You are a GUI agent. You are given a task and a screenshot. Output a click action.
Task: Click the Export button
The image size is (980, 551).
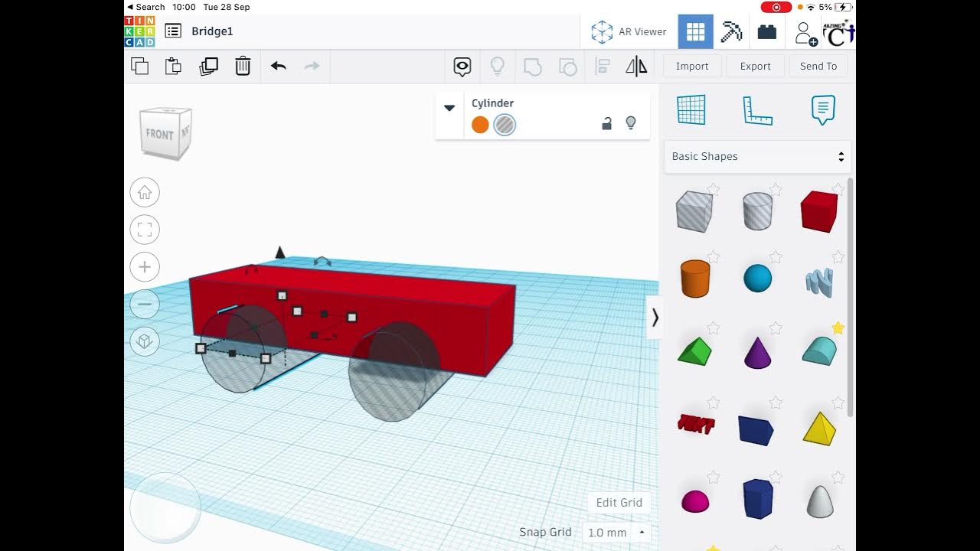755,66
